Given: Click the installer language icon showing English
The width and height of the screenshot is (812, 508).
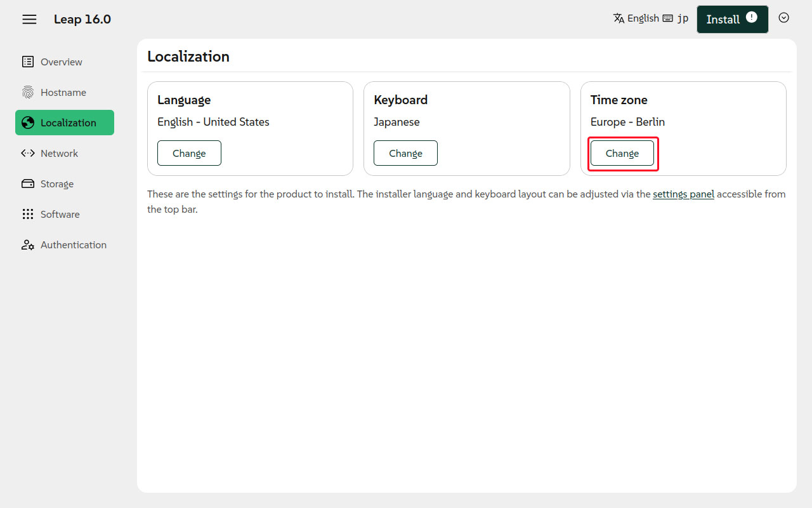Looking at the screenshot, I should pyautogui.click(x=619, y=18).
